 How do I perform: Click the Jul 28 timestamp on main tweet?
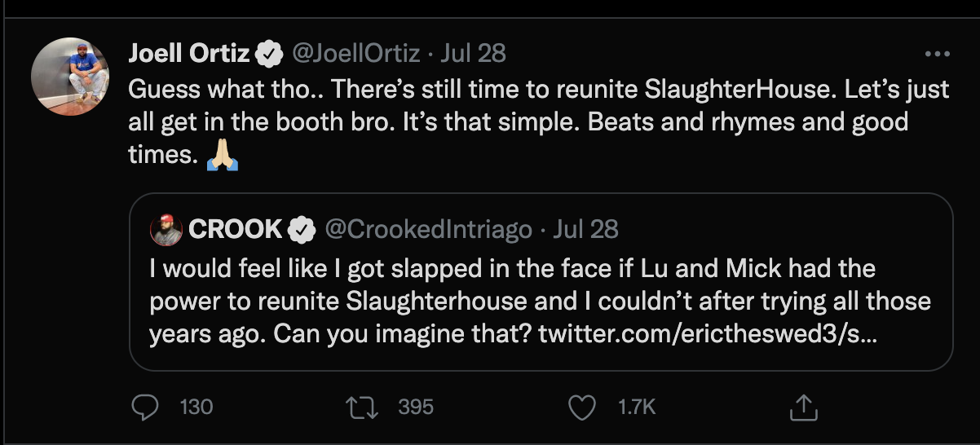tap(473, 54)
